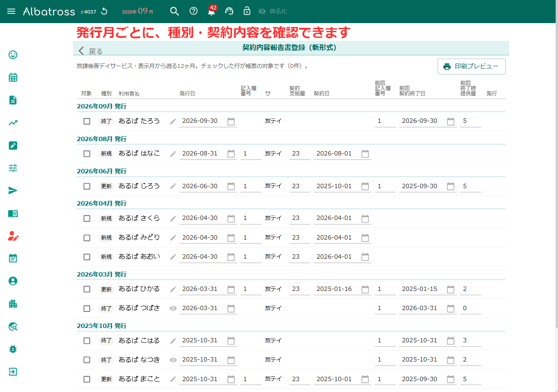
Task: Open 前回契約終了日 calendar picker for あるば こはる
Action: (451, 341)
